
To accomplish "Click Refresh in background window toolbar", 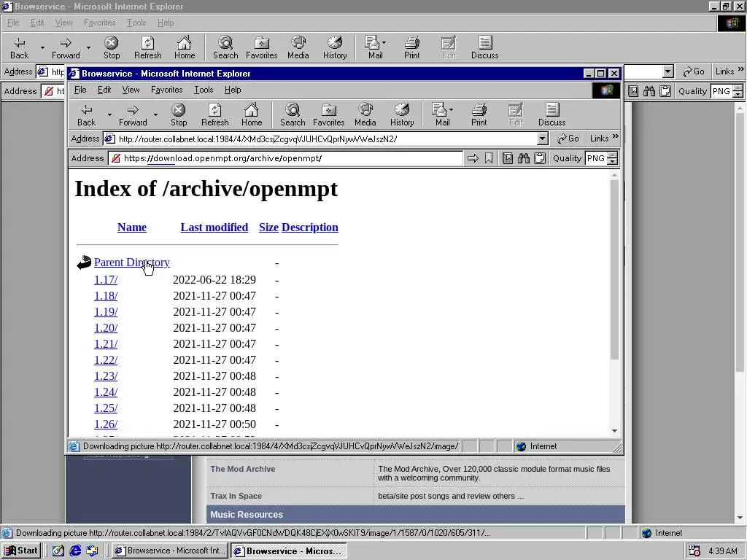I will tap(147, 47).
